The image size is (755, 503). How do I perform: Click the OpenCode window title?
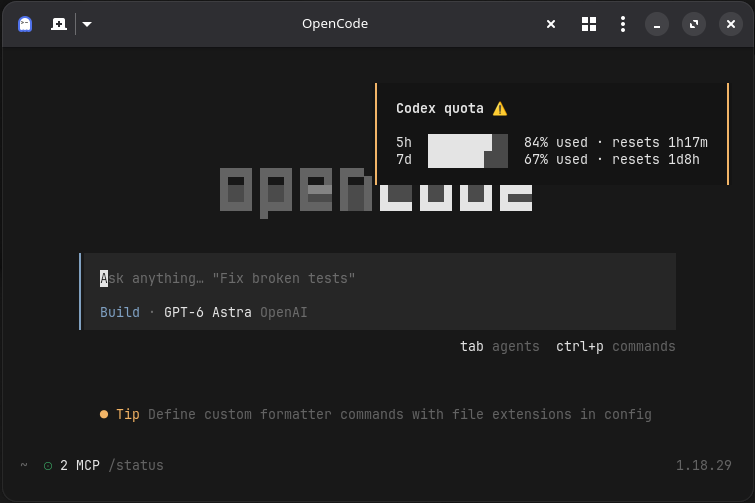[x=335, y=24]
